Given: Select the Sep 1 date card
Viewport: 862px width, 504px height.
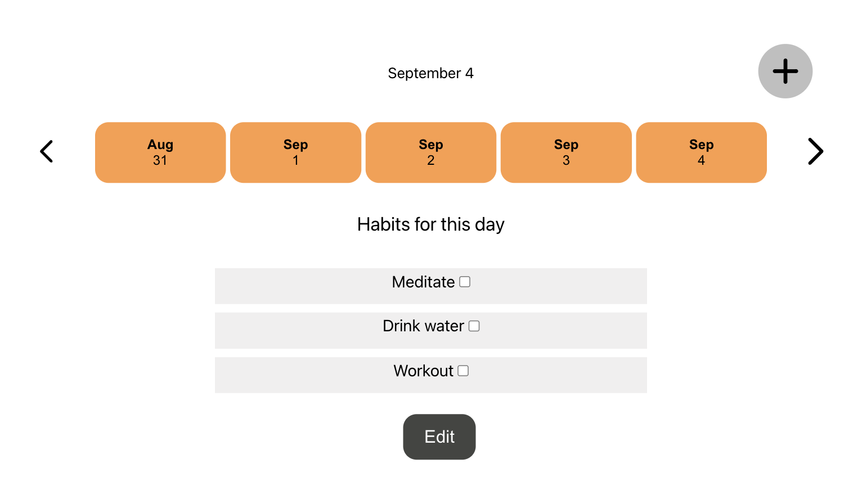Looking at the screenshot, I should pos(295,152).
